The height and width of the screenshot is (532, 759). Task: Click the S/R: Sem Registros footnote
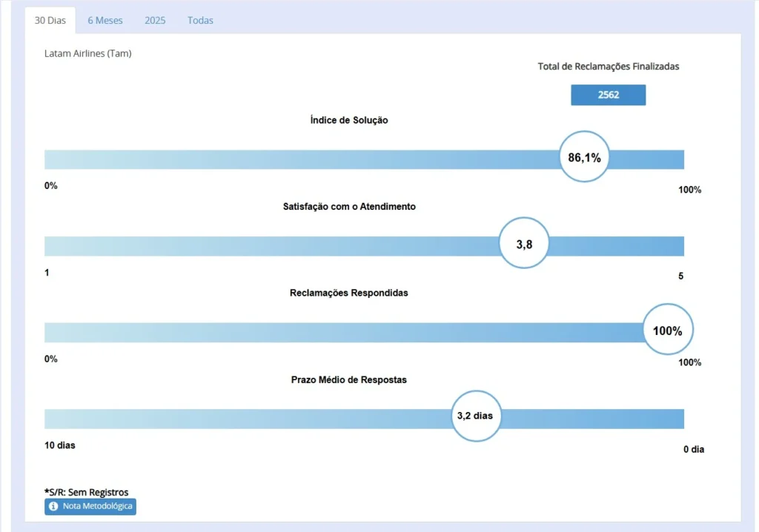[x=87, y=492]
